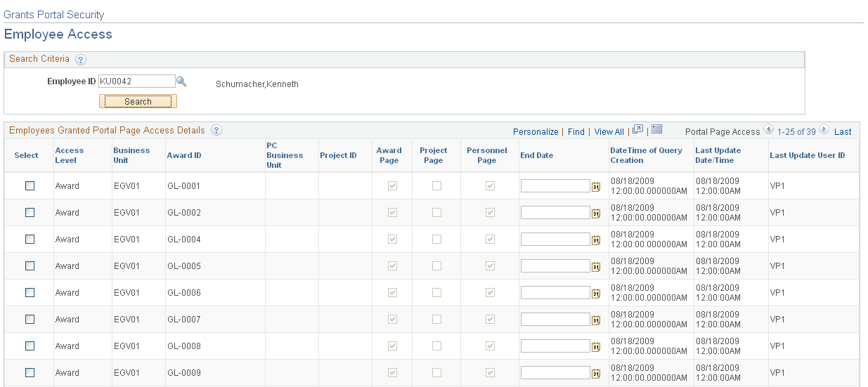Sort by Last Update Date/Time header
868x387 pixels.
[x=718, y=155]
